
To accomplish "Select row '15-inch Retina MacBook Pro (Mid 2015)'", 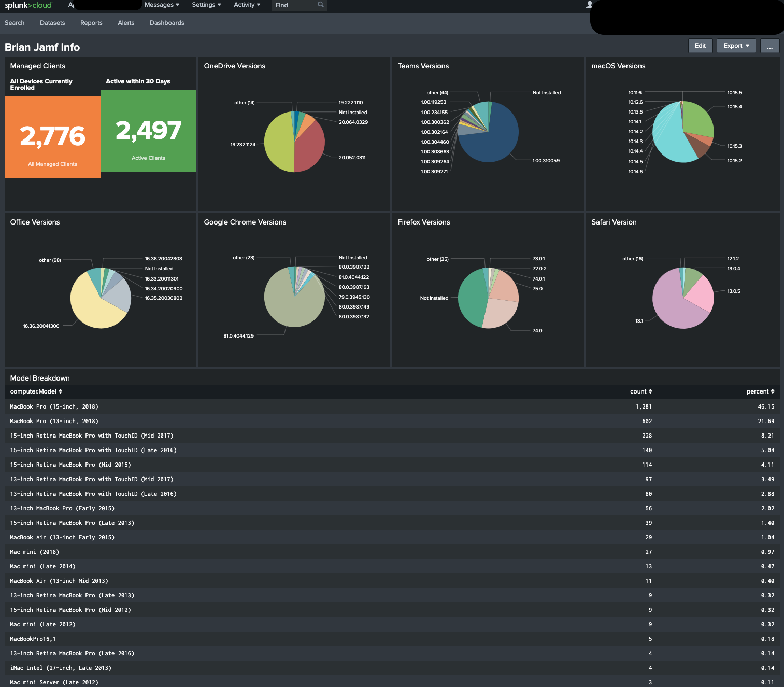I will [x=392, y=465].
